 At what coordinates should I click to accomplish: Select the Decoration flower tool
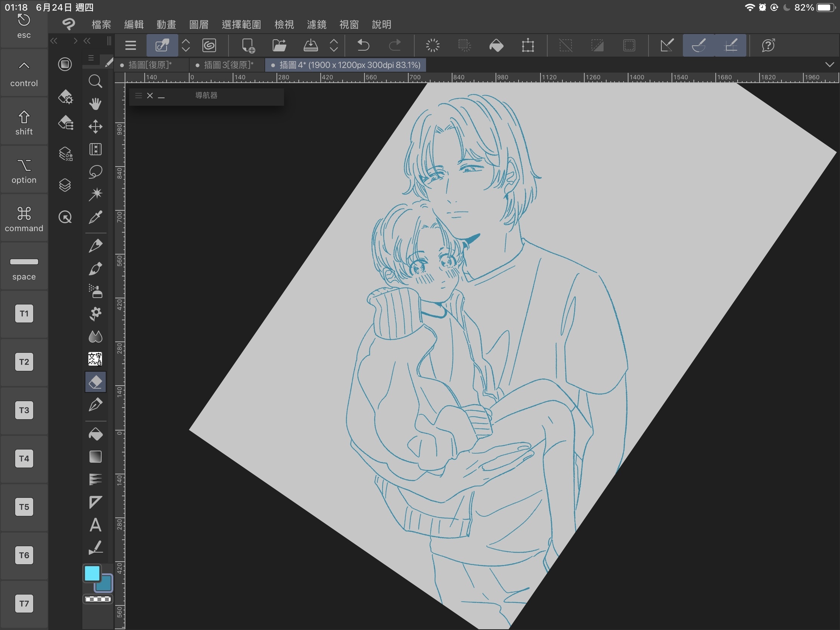pyautogui.click(x=95, y=313)
